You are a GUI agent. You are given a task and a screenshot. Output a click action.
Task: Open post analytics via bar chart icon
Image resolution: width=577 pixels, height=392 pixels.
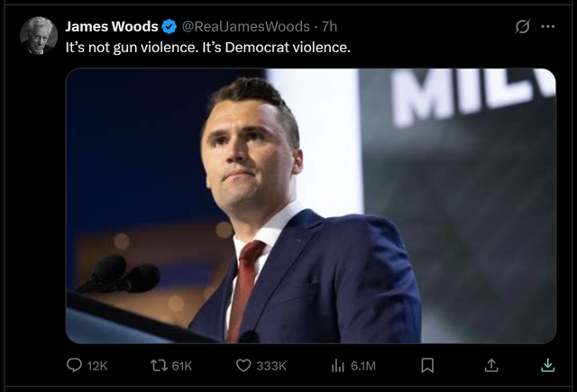[337, 366]
